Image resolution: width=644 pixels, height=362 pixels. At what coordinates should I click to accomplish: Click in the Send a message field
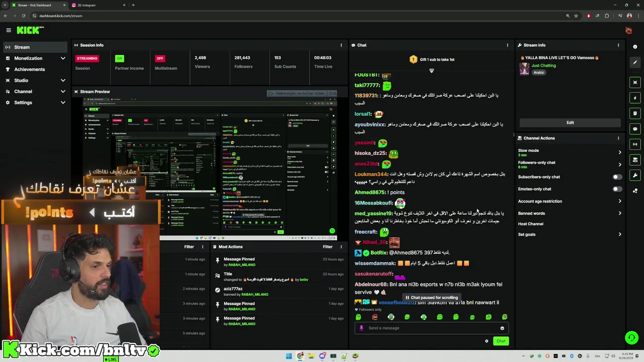pos(432,328)
